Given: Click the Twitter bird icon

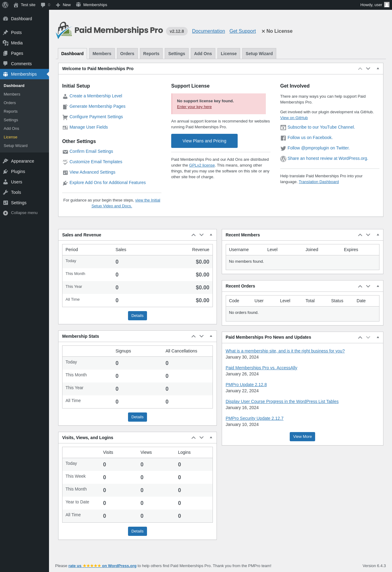Looking at the screenshot, I should (283, 148).
